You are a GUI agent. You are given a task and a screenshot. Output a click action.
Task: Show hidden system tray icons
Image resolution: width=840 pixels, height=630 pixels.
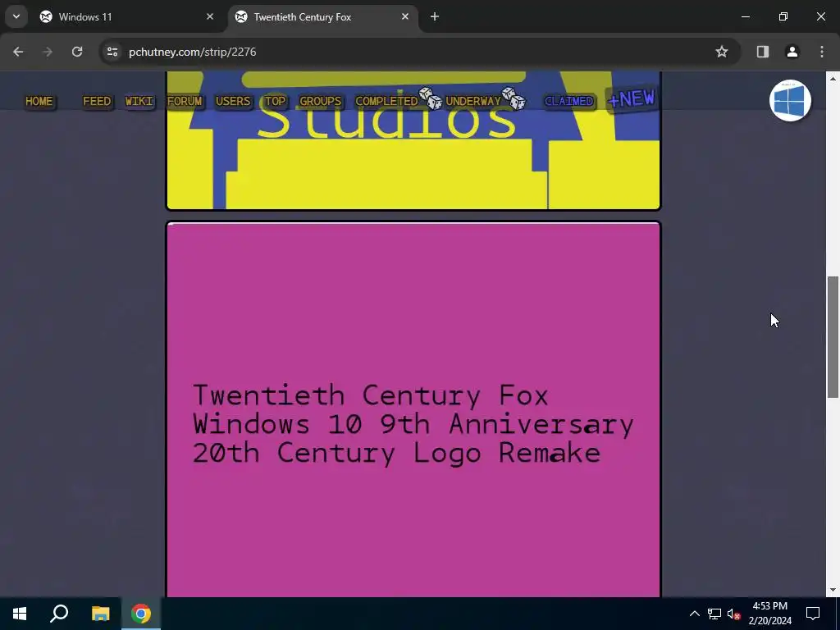[x=694, y=614]
